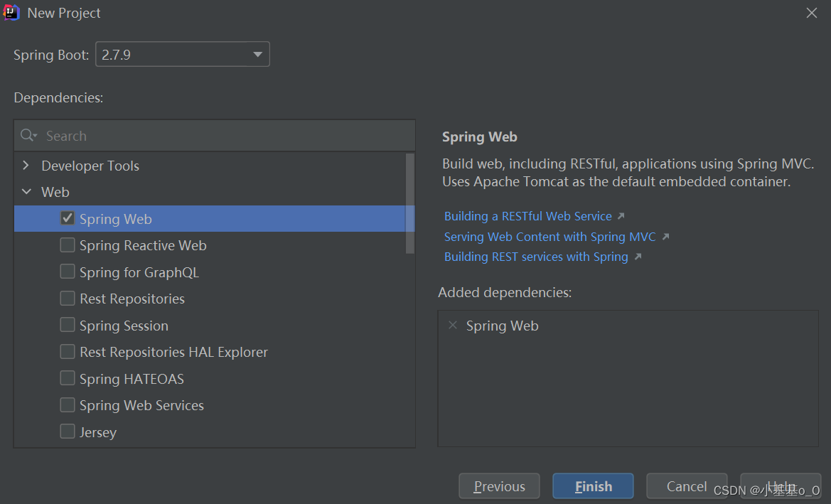Image resolution: width=831 pixels, height=504 pixels.
Task: Open Building REST services with Spring link
Action: tap(536, 257)
